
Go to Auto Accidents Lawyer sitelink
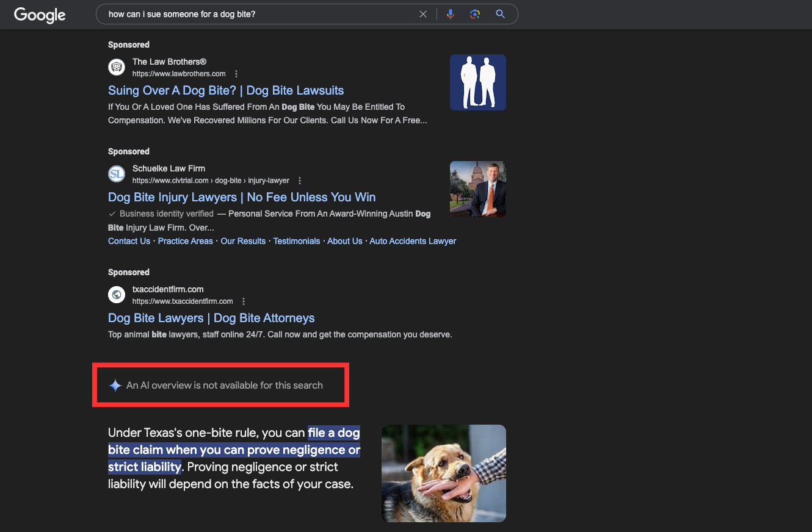[413, 241]
